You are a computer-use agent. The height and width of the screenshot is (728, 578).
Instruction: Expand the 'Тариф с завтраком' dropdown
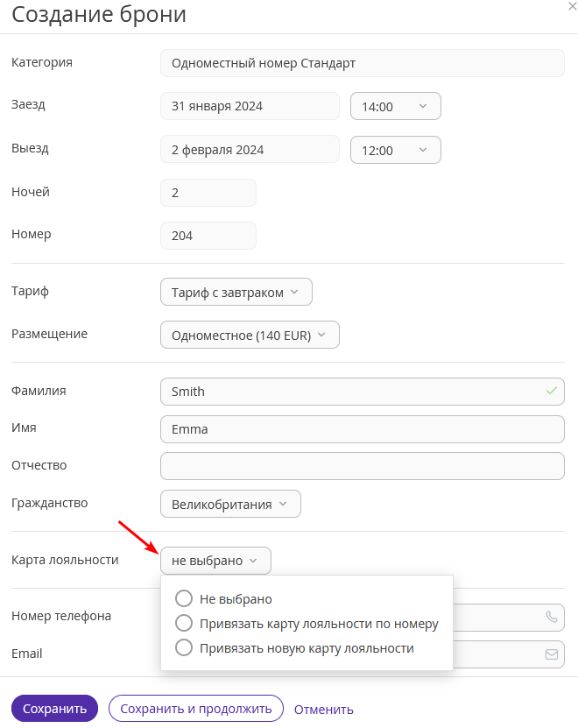[x=236, y=292]
